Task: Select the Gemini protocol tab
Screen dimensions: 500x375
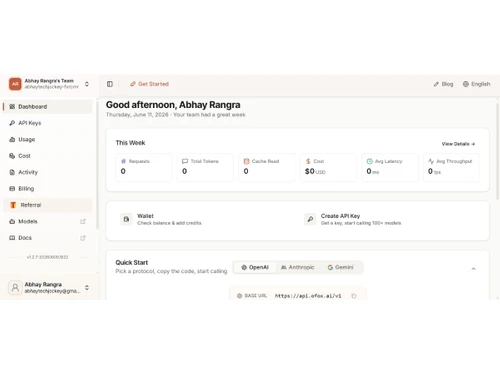Action: click(x=340, y=267)
